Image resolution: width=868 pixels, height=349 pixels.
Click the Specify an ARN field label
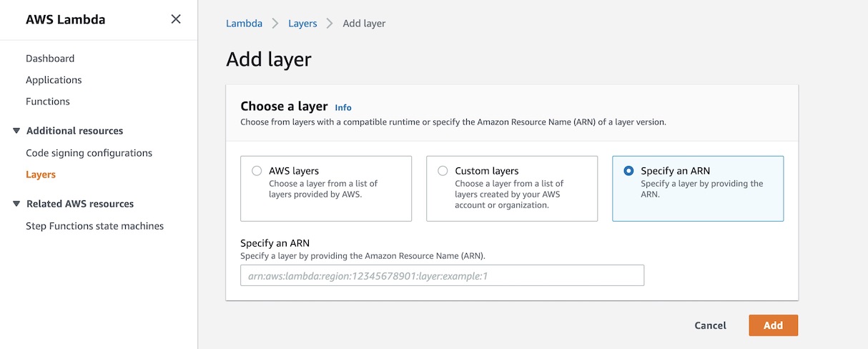point(275,243)
